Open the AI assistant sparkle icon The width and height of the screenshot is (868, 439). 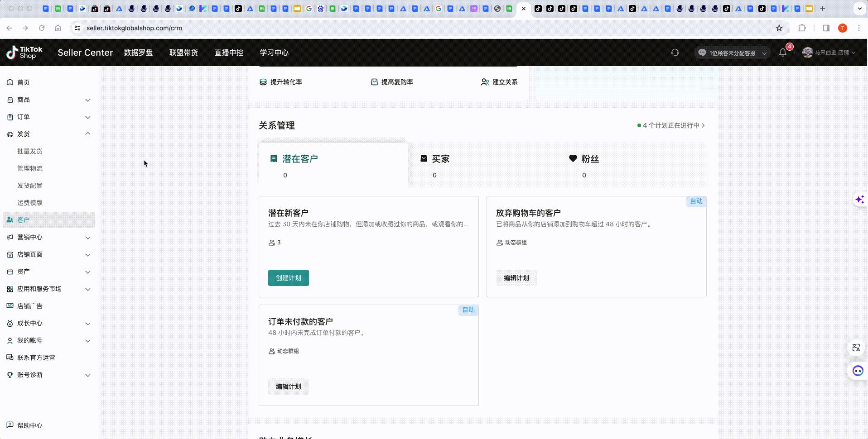pyautogui.click(x=859, y=199)
